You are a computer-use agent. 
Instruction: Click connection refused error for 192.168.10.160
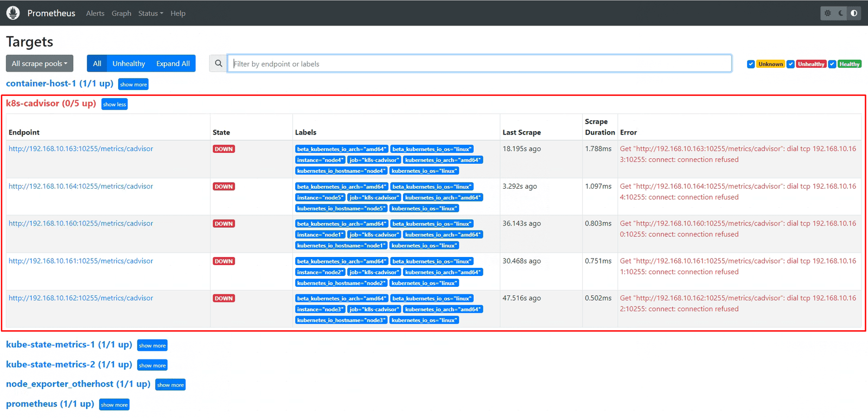(738, 229)
